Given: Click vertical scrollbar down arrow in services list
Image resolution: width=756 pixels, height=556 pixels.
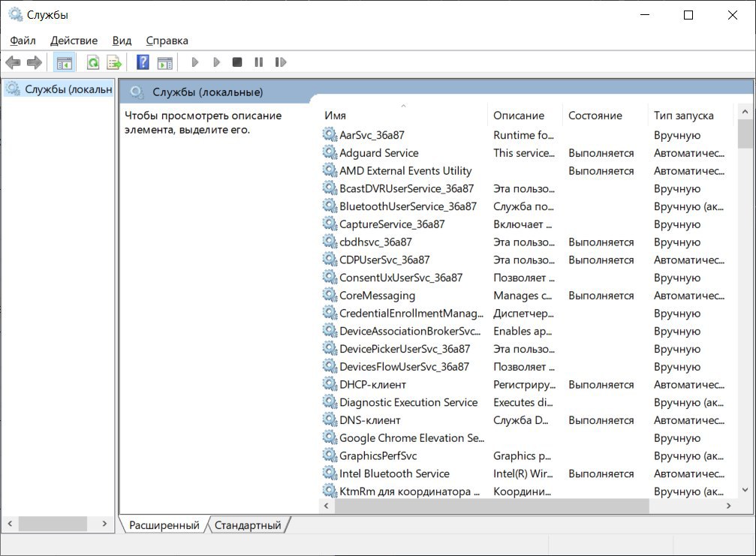Looking at the screenshot, I should click(745, 491).
